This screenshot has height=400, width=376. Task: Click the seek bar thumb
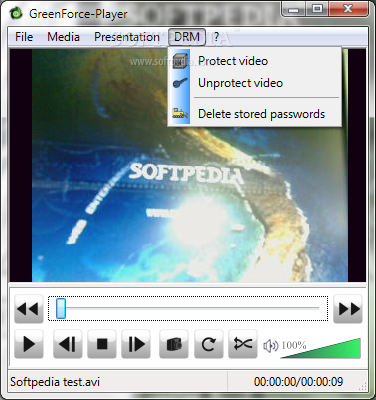pos(61,308)
